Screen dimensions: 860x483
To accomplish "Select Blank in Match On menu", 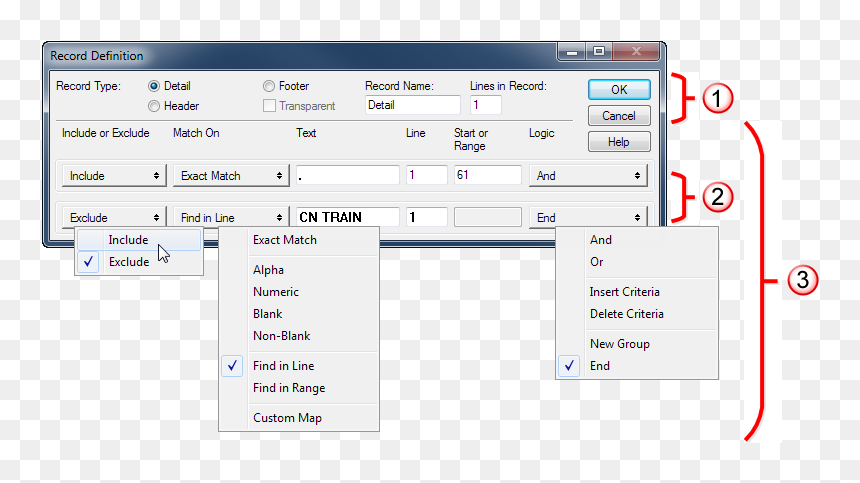I will tap(299, 314).
